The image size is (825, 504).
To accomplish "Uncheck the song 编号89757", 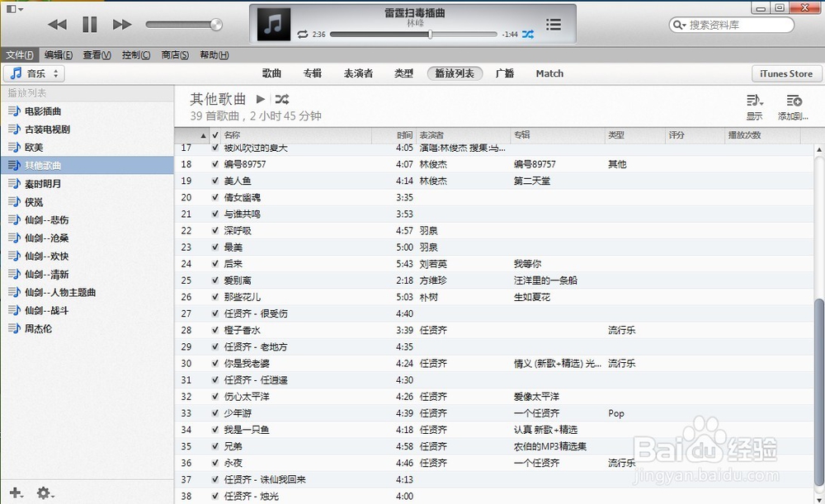I will click(214, 164).
